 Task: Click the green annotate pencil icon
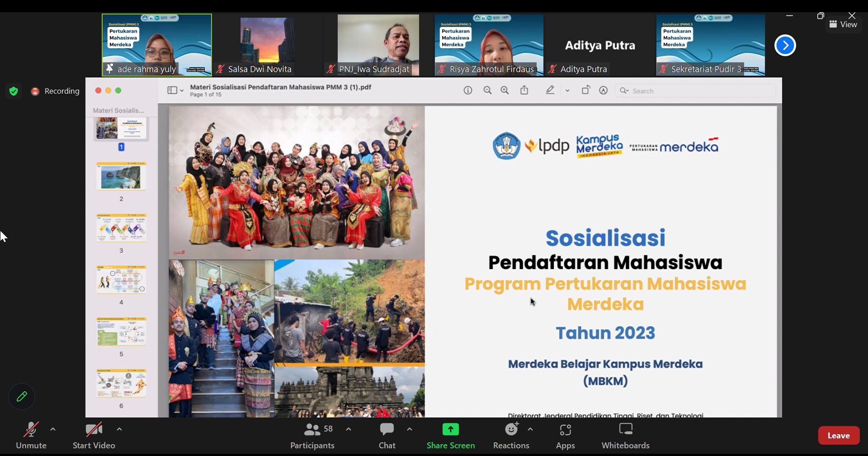[x=22, y=397]
